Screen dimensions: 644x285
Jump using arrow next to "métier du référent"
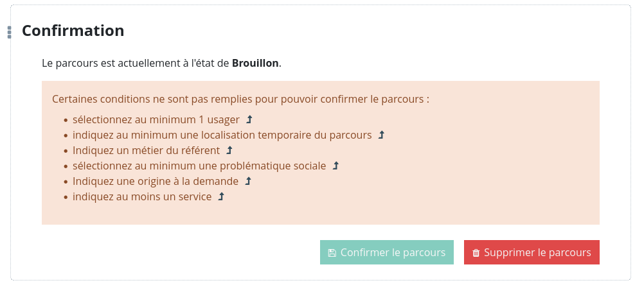[x=229, y=150]
